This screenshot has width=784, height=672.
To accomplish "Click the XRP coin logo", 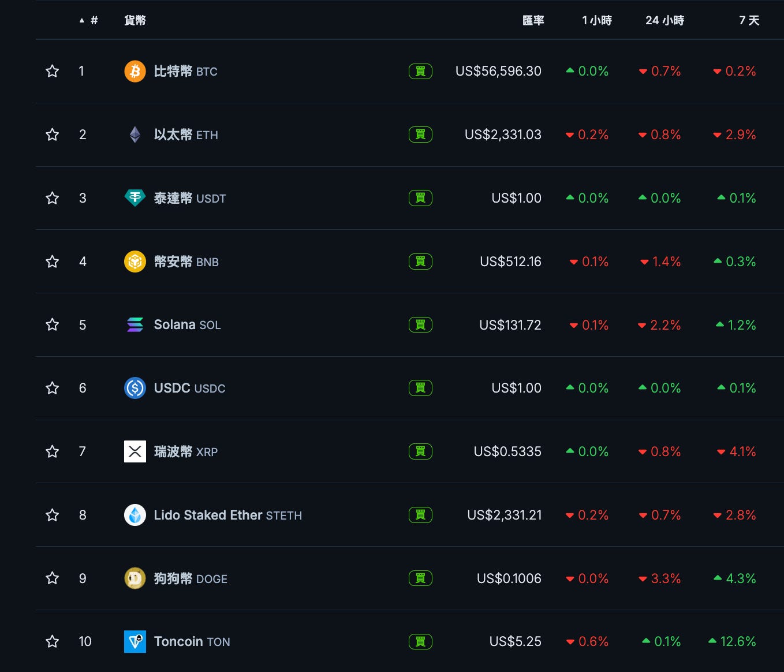I will pos(135,451).
